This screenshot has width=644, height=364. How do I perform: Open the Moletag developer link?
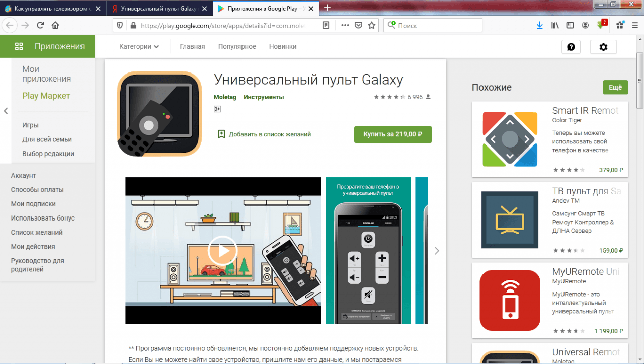[224, 97]
